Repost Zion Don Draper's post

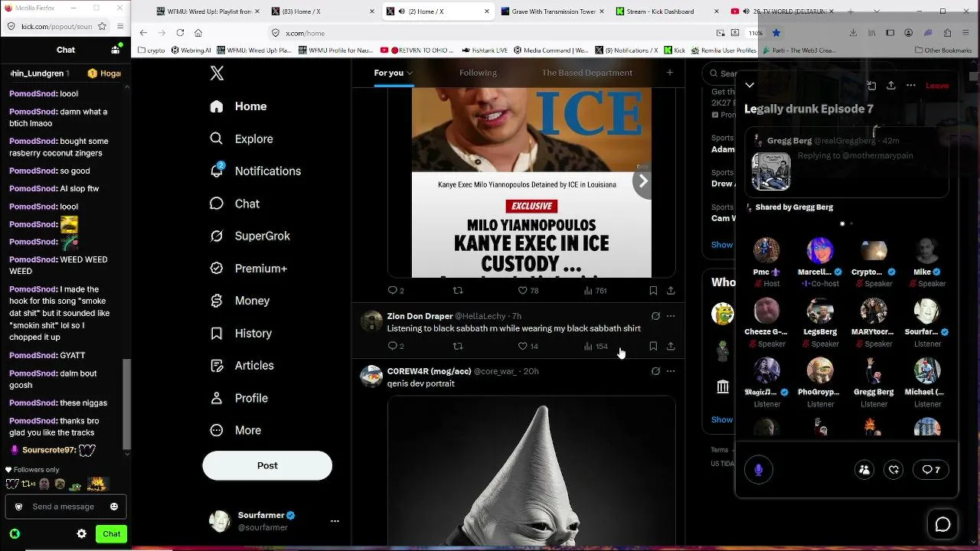[x=458, y=347]
